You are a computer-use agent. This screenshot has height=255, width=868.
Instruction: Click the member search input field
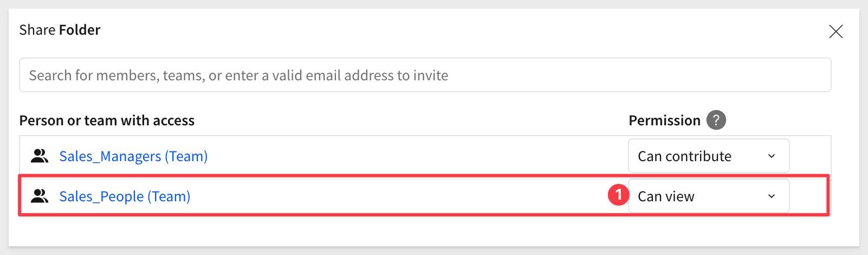(425, 75)
